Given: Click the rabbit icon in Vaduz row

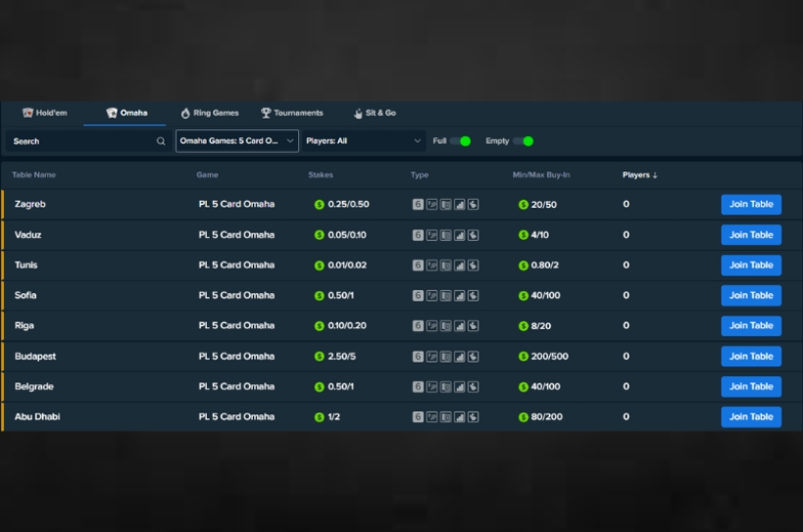Looking at the screenshot, I should pos(474,235).
